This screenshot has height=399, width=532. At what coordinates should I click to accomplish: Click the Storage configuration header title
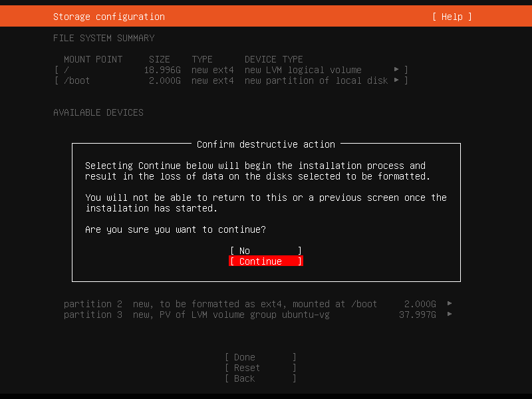(109, 17)
